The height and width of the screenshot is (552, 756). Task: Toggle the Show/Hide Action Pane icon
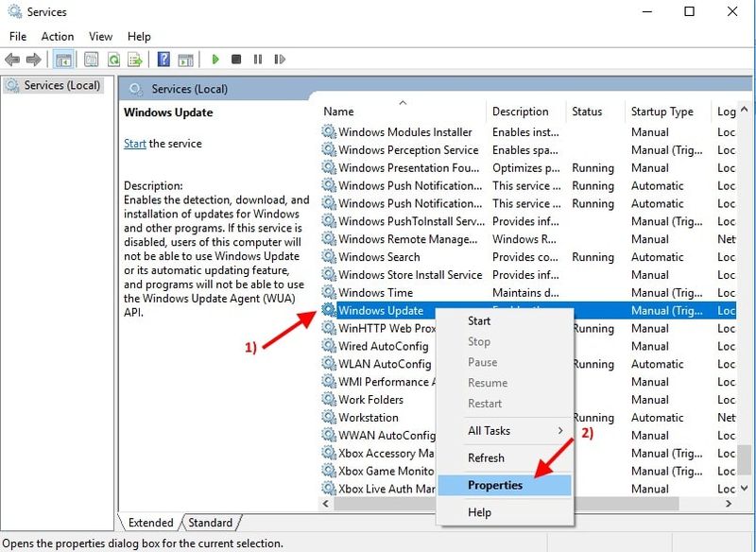185,60
